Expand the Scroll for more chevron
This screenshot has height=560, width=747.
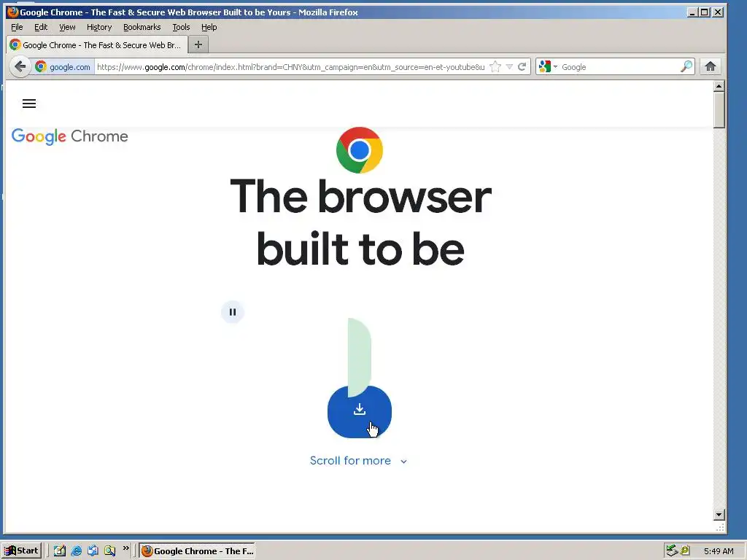(x=403, y=462)
